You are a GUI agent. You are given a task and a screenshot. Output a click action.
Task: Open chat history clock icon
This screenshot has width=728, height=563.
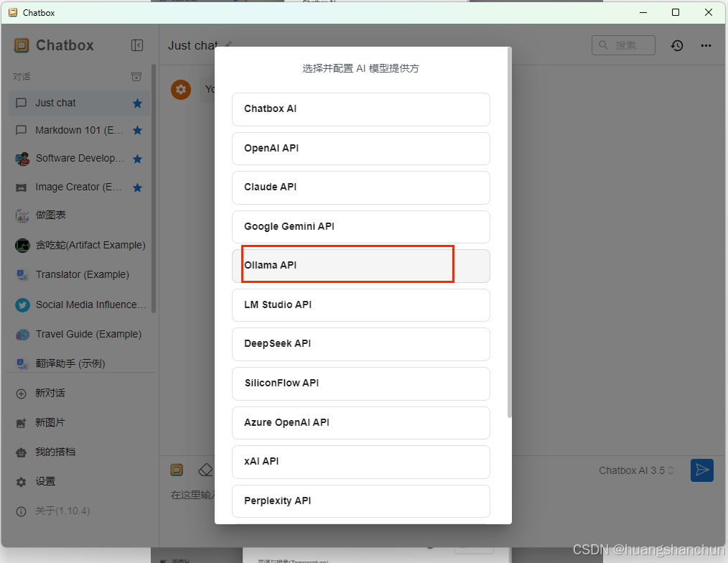(677, 45)
